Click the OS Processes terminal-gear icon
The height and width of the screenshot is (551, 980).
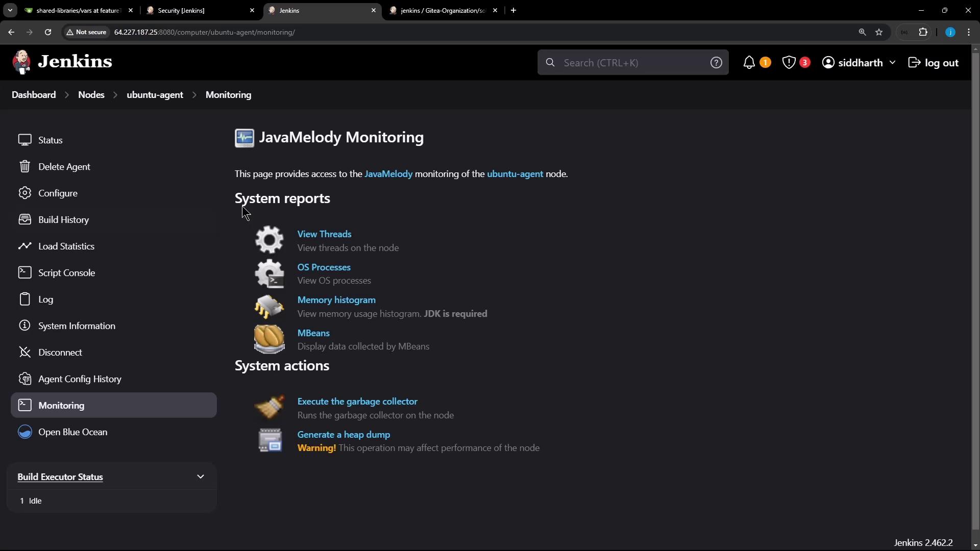[x=269, y=273]
